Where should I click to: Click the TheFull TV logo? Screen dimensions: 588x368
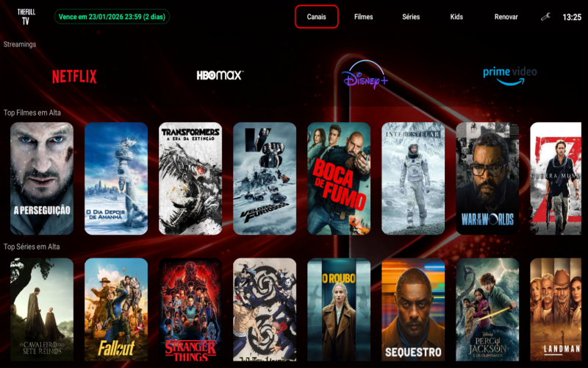click(x=26, y=16)
